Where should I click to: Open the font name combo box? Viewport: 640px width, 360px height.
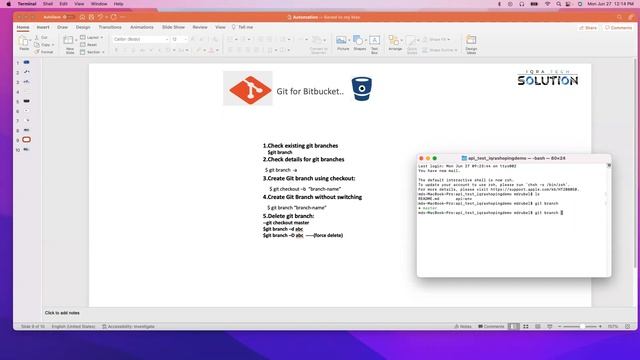pos(140,39)
